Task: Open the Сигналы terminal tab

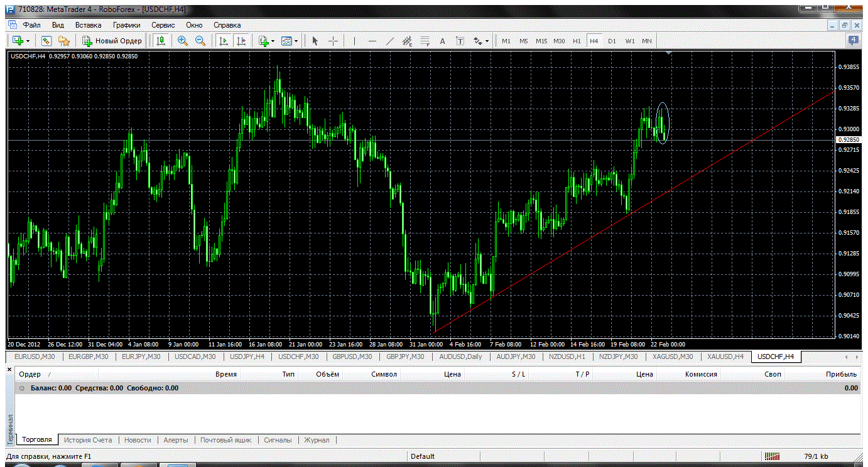Action: [278, 440]
